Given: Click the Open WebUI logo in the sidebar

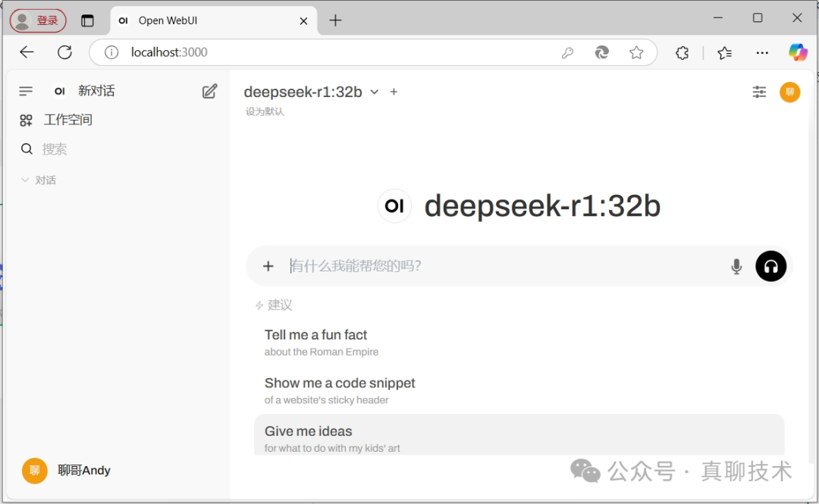Looking at the screenshot, I should coord(59,90).
